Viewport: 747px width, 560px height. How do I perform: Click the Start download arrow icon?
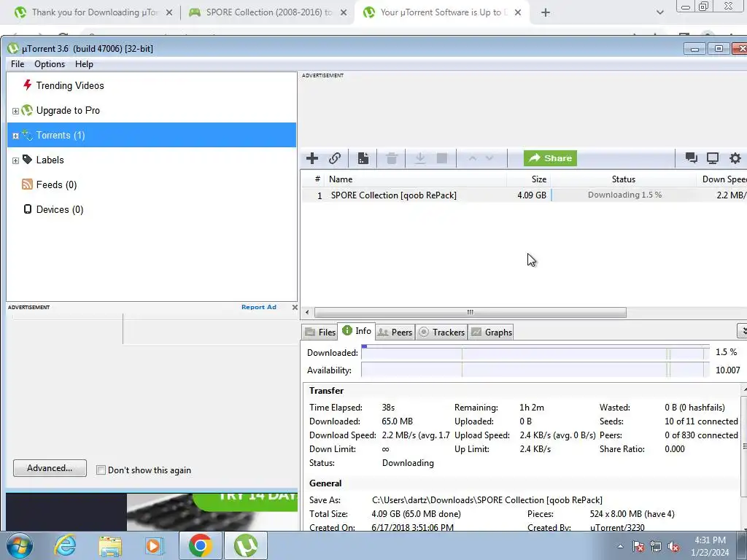click(x=419, y=158)
